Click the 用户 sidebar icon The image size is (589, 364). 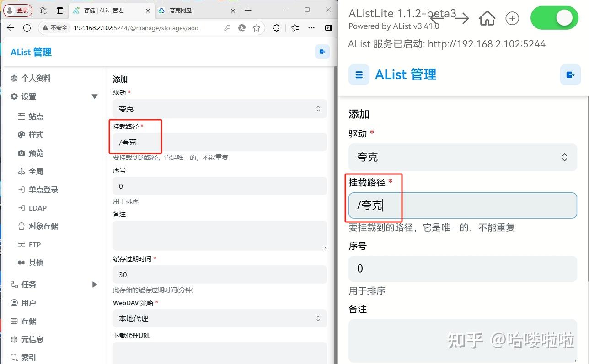point(29,303)
